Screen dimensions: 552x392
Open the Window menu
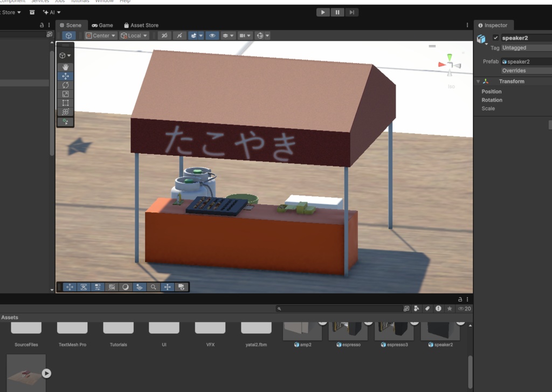pyautogui.click(x=105, y=1)
